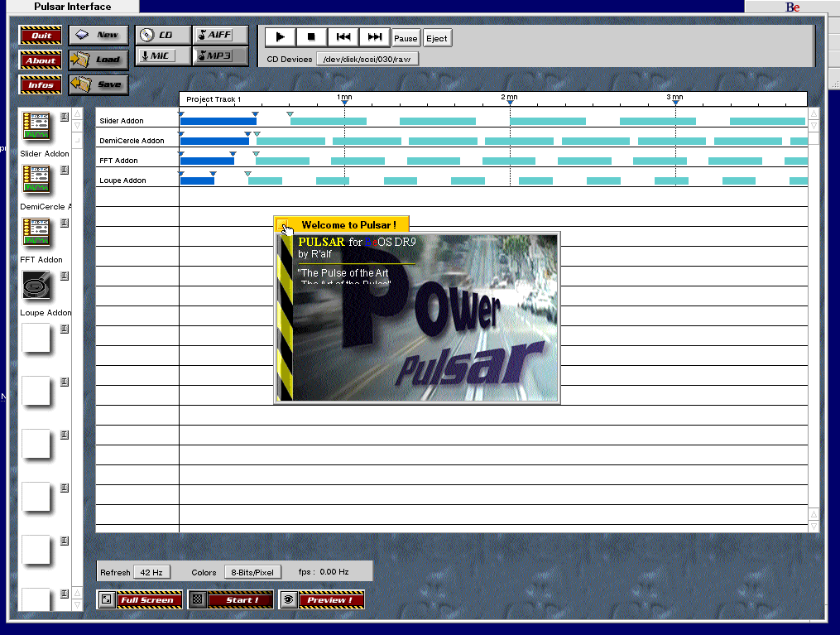Select CD as the audio source
840x635 pixels.
pos(163,35)
